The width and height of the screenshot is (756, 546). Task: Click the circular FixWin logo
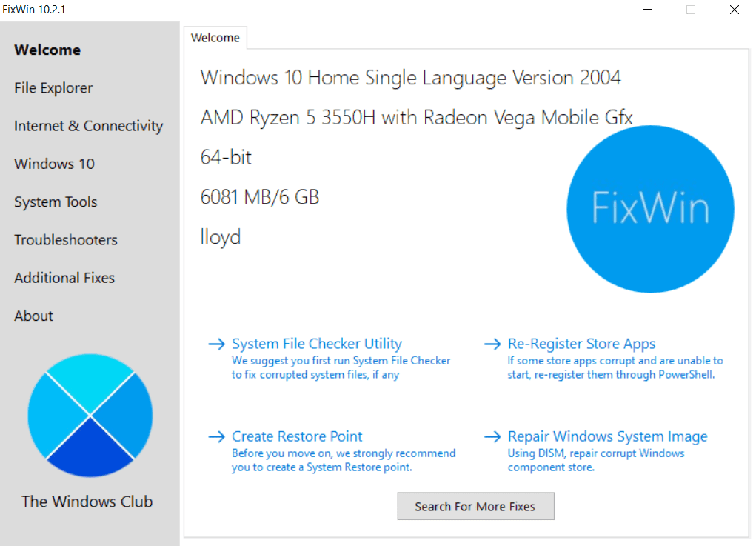click(650, 209)
